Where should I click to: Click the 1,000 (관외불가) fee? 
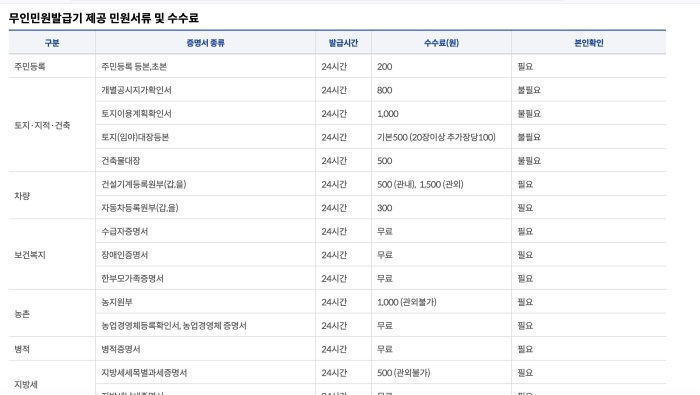(x=407, y=302)
